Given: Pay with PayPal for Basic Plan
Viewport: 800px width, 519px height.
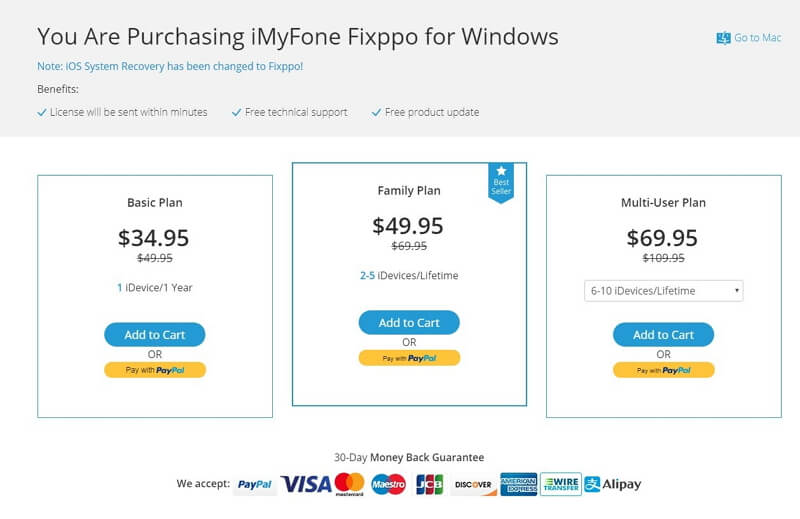Looking at the screenshot, I should 155,370.
